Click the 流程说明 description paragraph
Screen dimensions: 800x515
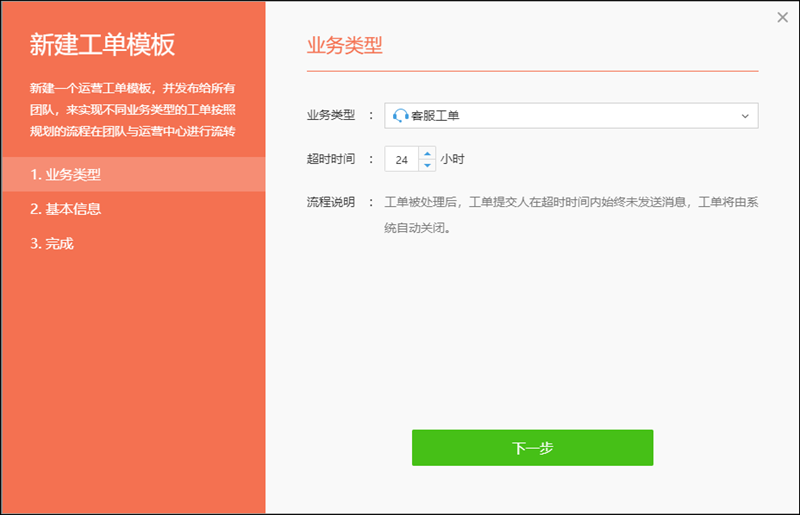pos(570,214)
